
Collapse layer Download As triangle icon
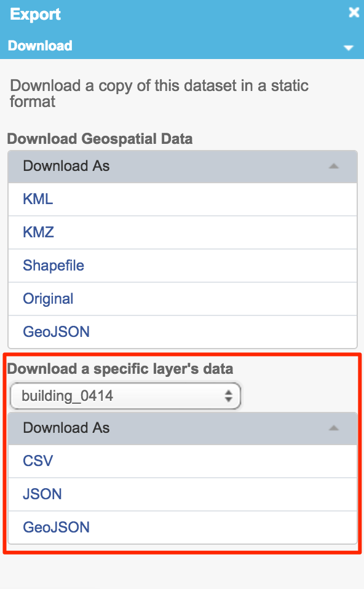click(x=334, y=428)
